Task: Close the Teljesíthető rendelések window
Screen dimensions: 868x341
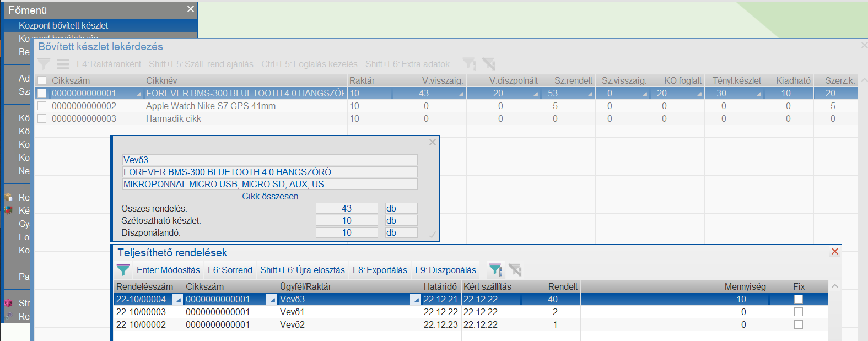Action: pos(835,251)
